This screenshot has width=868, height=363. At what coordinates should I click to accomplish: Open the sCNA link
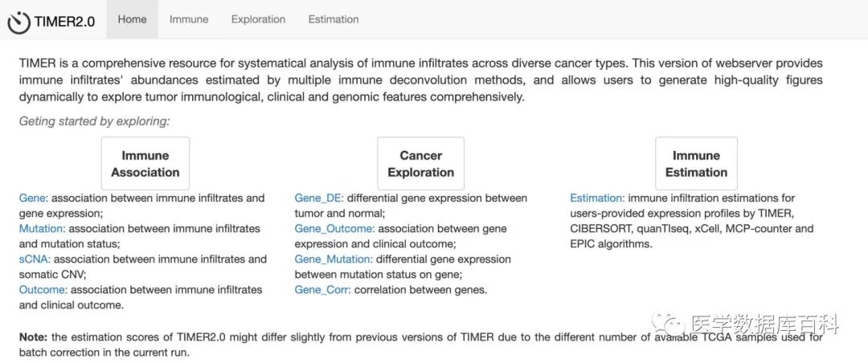pos(35,259)
